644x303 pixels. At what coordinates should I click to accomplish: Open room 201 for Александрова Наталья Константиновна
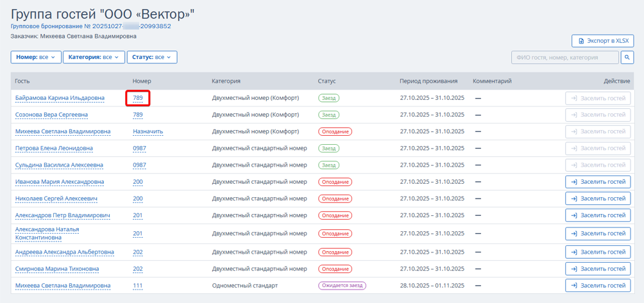click(x=138, y=234)
